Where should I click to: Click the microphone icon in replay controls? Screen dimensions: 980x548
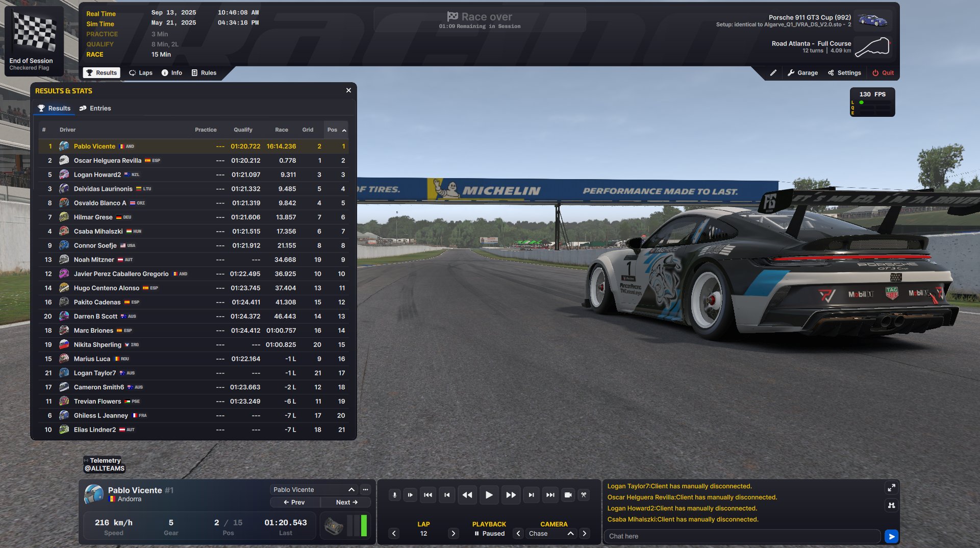394,495
